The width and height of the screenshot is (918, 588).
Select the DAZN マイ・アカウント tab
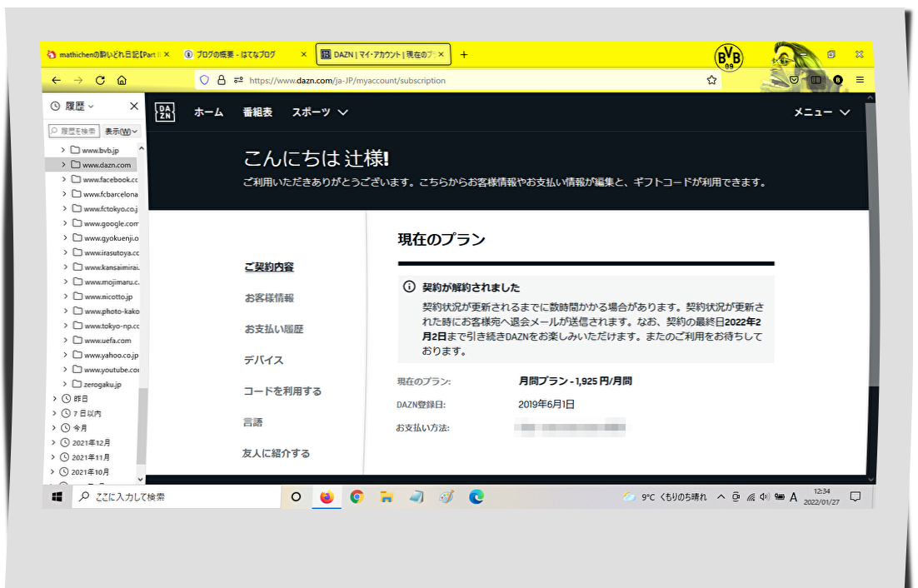coord(383,54)
